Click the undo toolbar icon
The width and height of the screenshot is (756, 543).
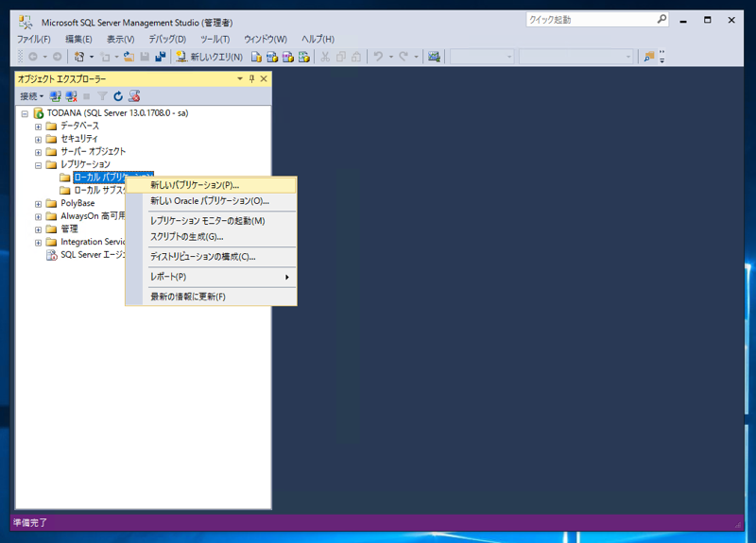(379, 57)
